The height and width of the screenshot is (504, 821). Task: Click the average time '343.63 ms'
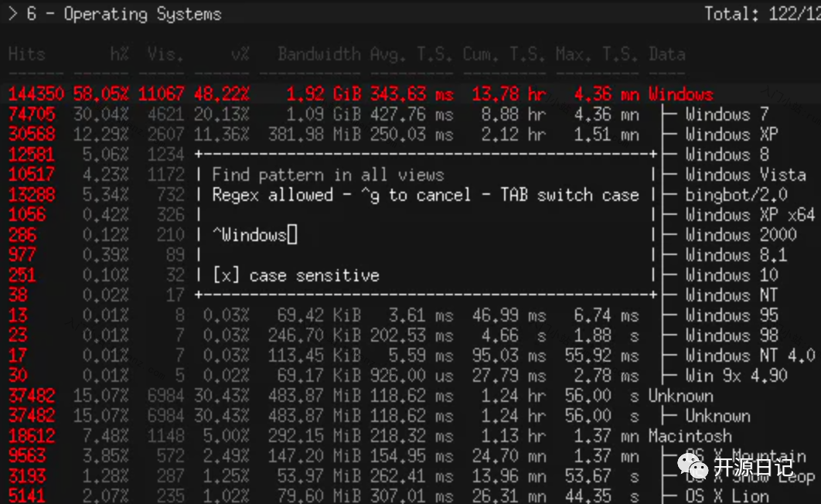411,94
